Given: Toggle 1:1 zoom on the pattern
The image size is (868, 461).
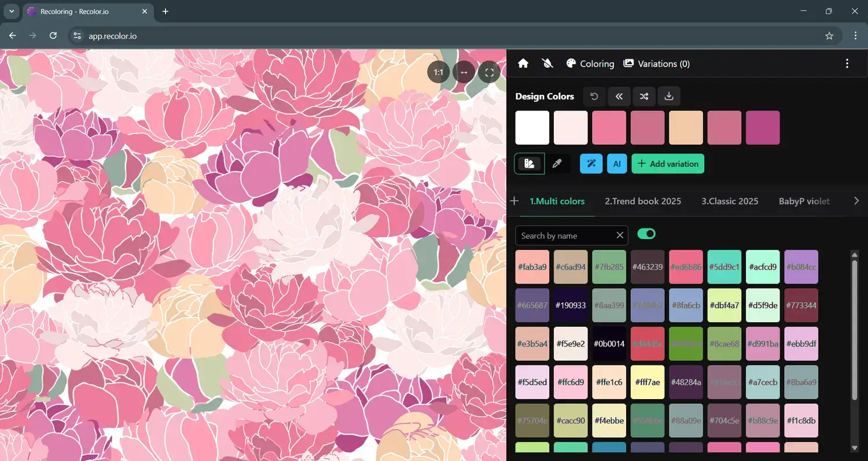Looking at the screenshot, I should point(438,72).
